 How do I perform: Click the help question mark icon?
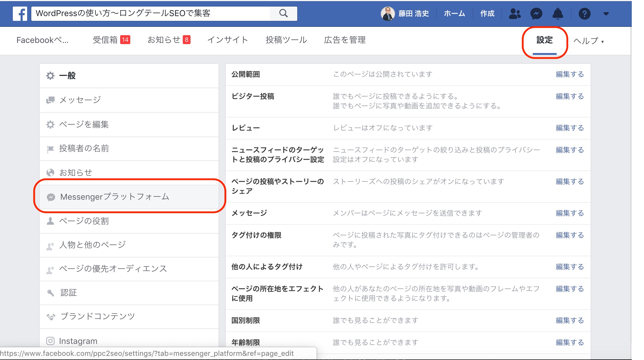pos(585,14)
